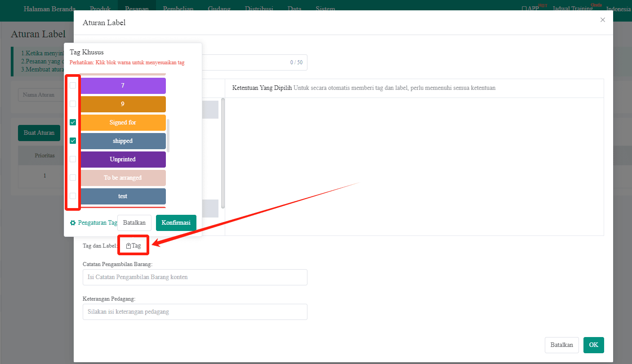Check the To be arranged tag checkbox

click(x=73, y=178)
